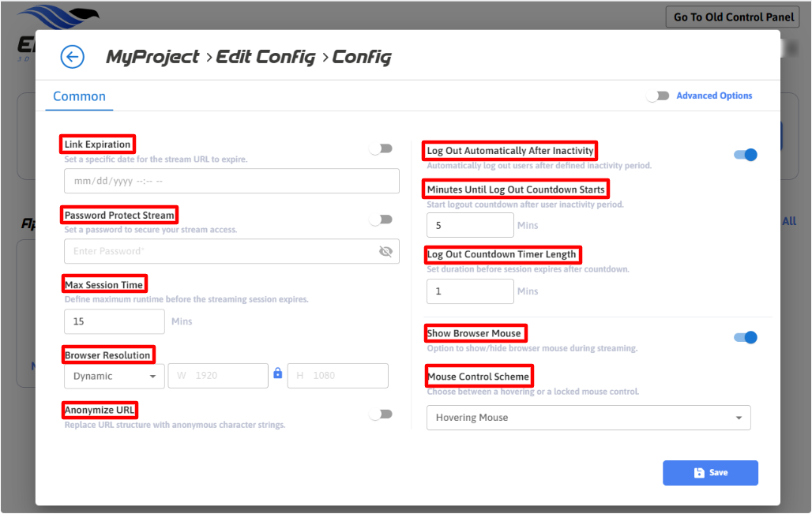Click the Max Session Time minutes field

coord(114,321)
